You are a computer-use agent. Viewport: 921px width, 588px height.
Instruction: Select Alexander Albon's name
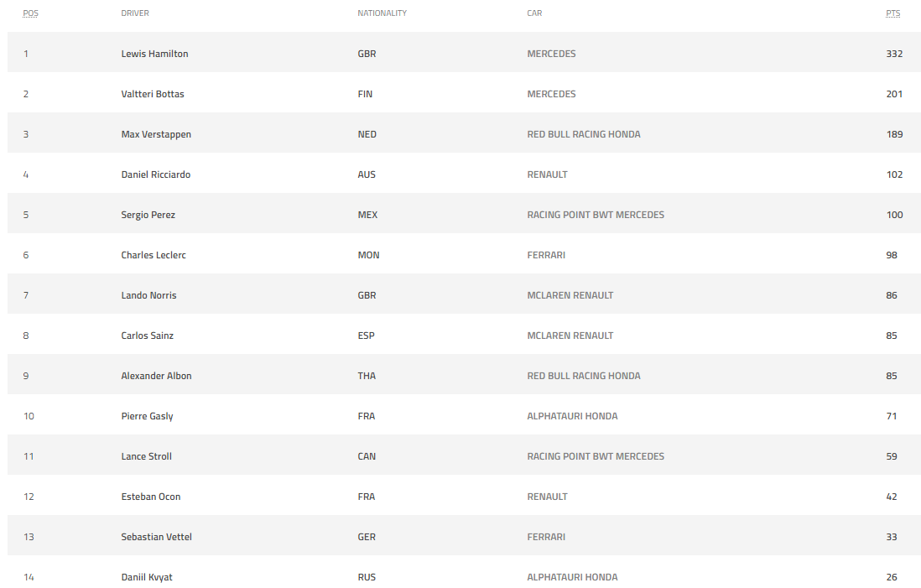156,376
